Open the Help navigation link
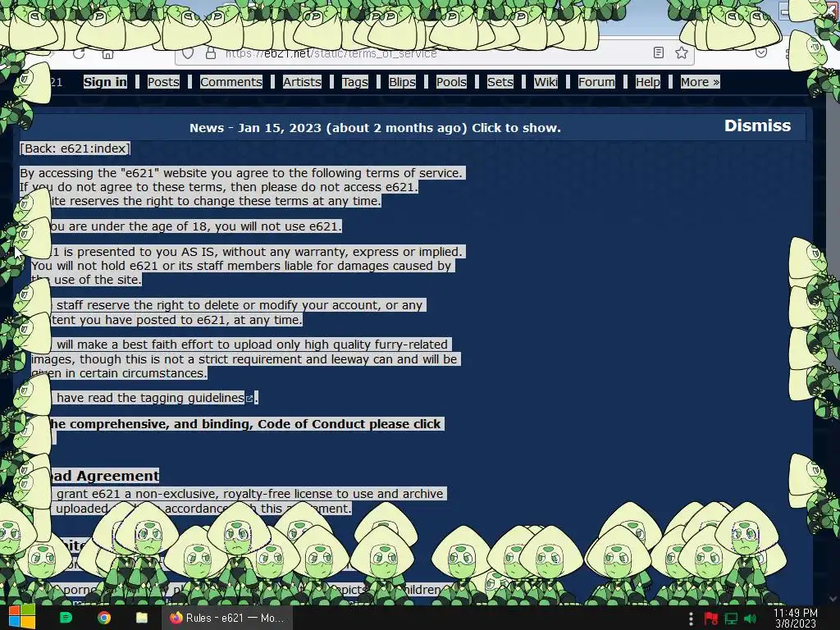 (648, 82)
